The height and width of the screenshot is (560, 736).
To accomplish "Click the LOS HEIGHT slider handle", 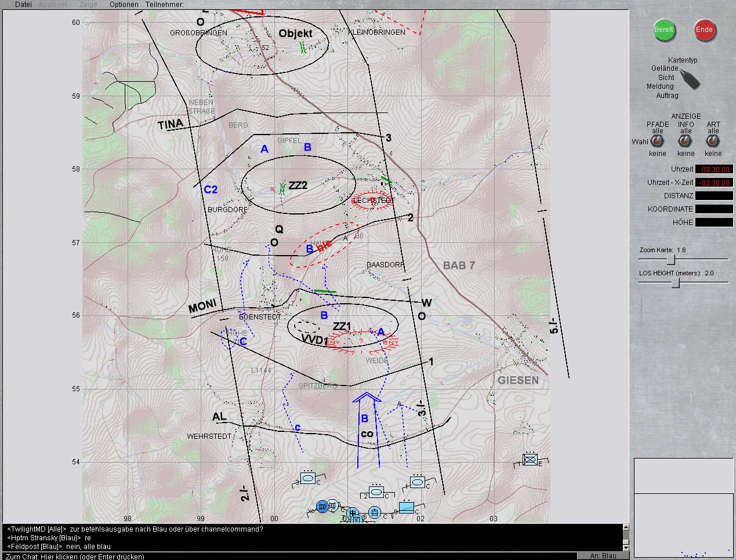I will [676, 282].
